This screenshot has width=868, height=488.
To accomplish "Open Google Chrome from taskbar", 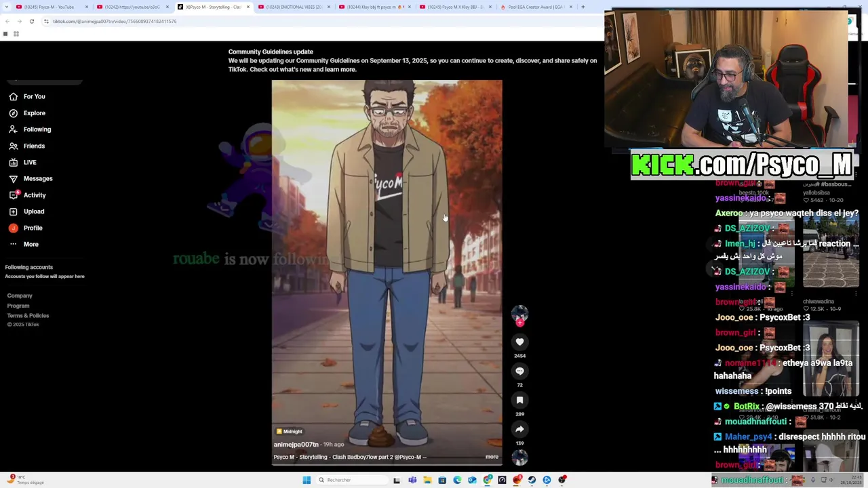I will 488,480.
